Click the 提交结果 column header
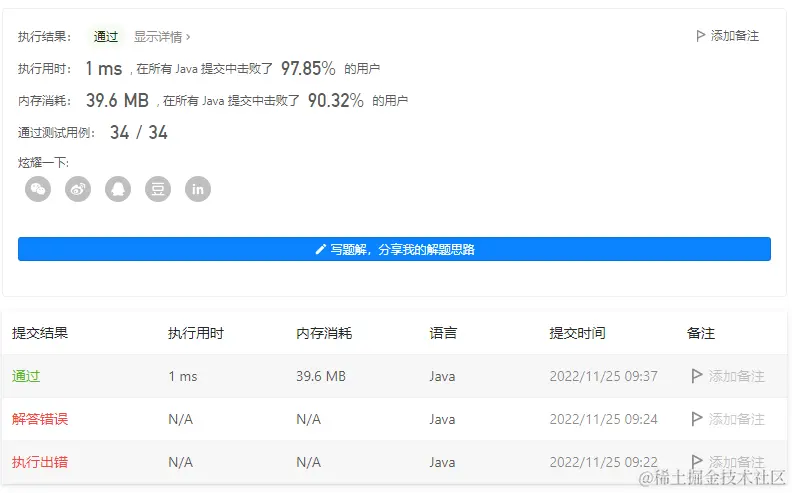Viewport: 792px width, 493px height. (40, 333)
